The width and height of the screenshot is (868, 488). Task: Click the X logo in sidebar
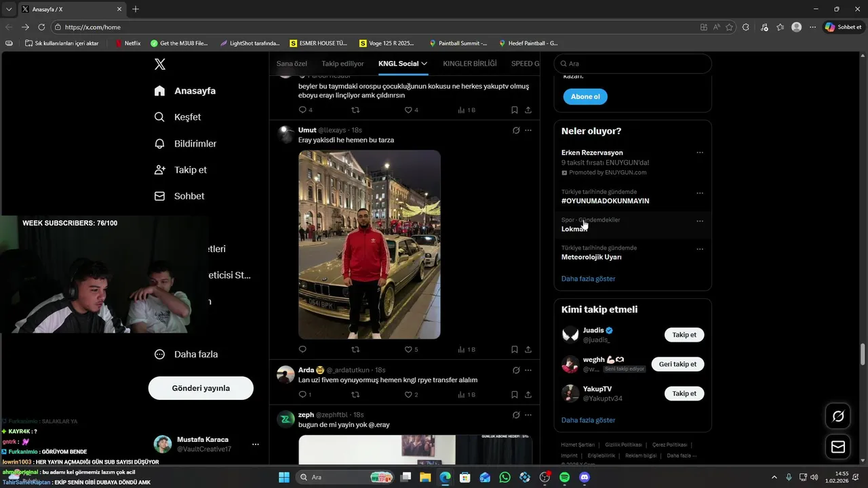pos(160,64)
